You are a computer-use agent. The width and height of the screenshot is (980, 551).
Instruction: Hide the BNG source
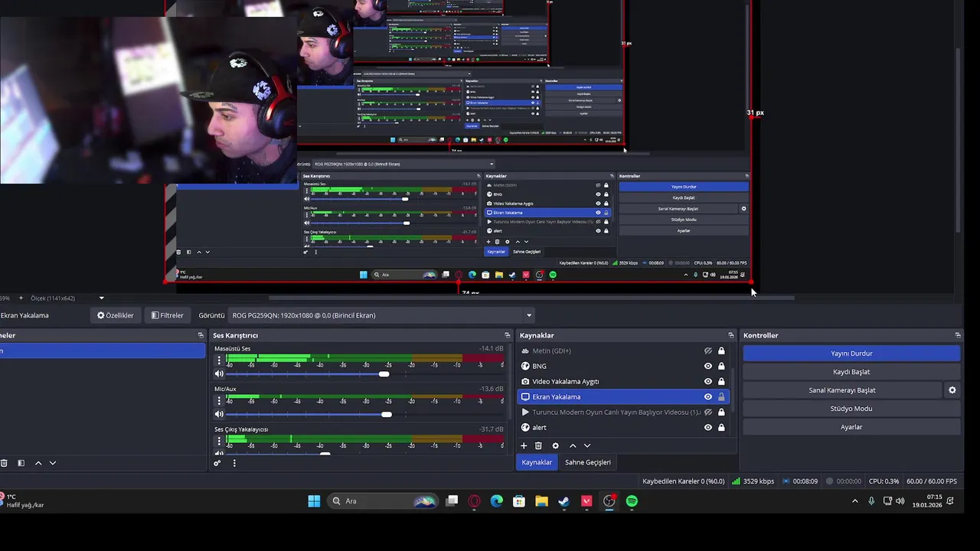click(708, 366)
